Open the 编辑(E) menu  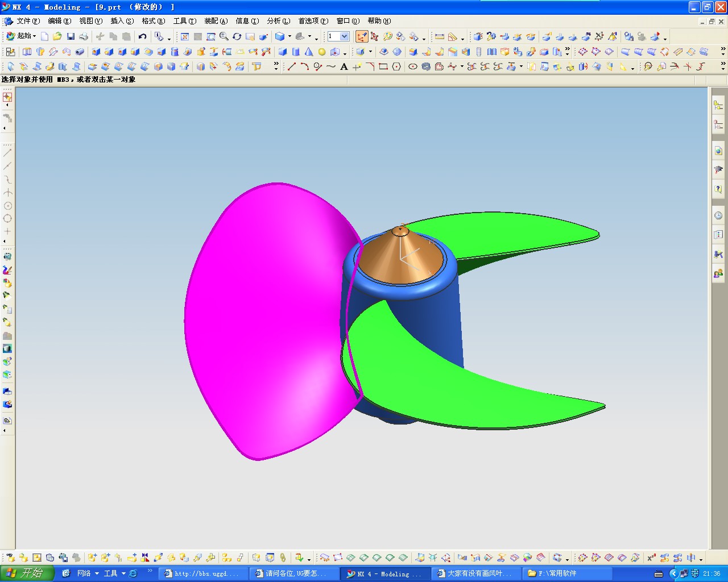tap(60, 21)
